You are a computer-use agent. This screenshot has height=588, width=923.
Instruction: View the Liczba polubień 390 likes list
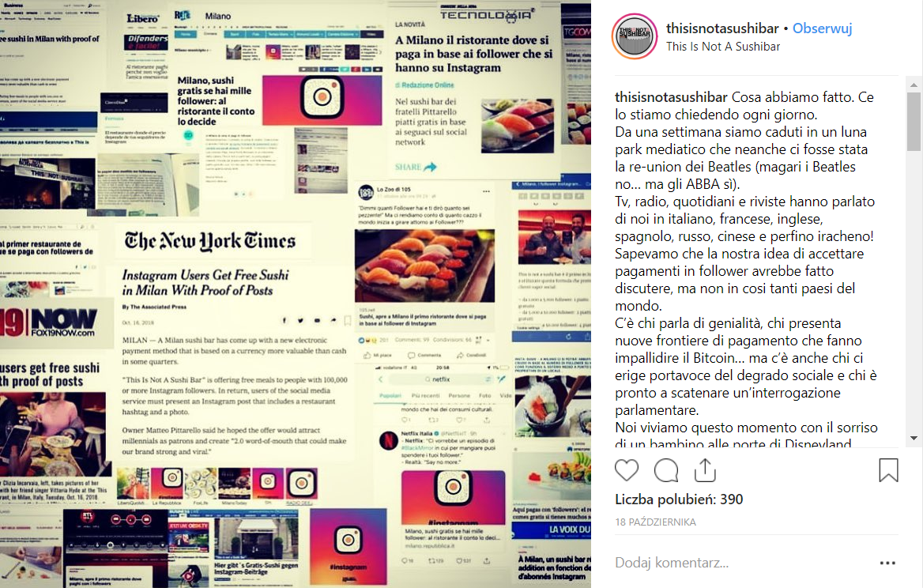679,499
